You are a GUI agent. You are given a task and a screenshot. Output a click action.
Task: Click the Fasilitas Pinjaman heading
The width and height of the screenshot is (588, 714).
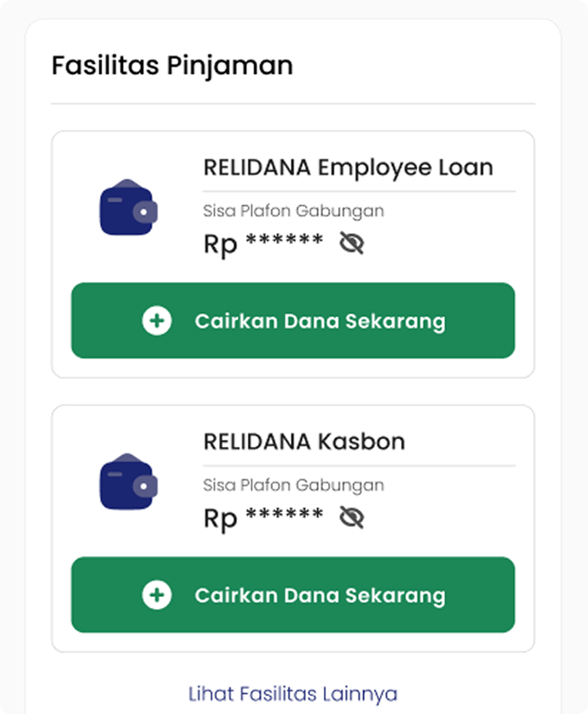[172, 66]
